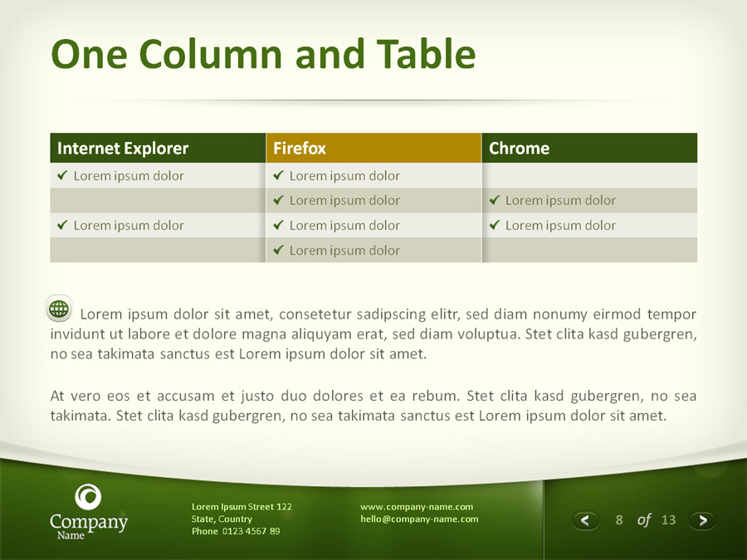Select "Lorem ipsum dolor" in Firefox's first row
Image resolution: width=747 pixels, height=560 pixels.
pos(344,176)
